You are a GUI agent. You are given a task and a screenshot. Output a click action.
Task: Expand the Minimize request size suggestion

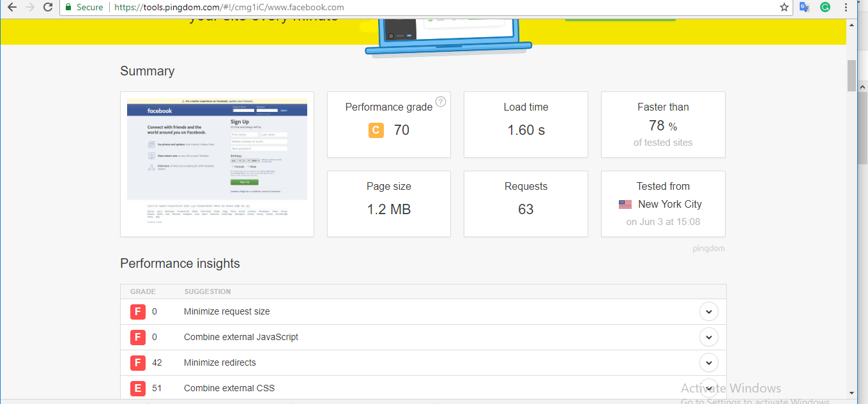tap(709, 312)
